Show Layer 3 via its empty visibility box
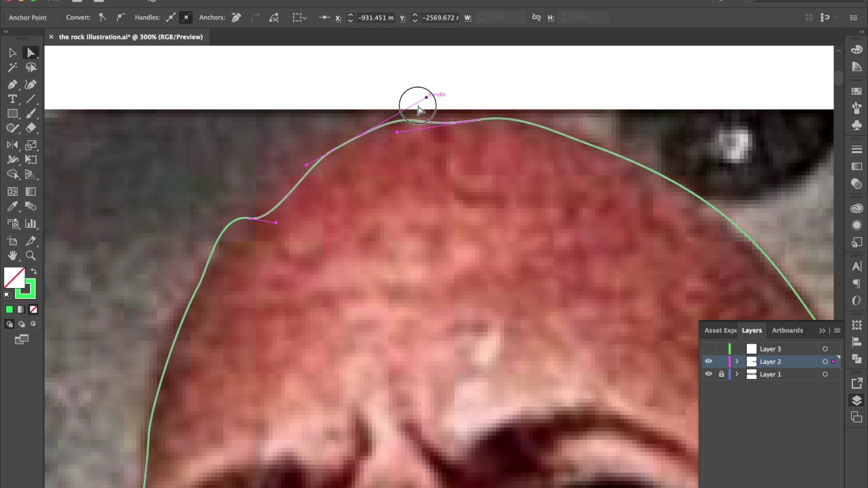 coord(709,349)
